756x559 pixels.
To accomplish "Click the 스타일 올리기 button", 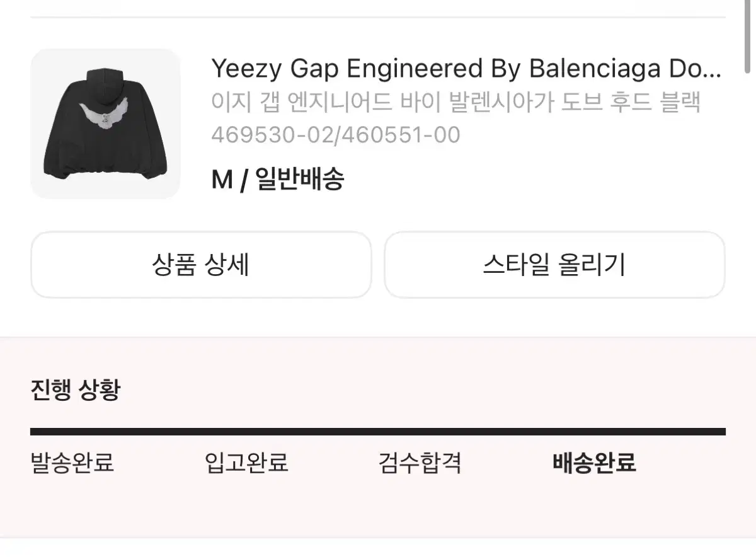I will coord(554,265).
